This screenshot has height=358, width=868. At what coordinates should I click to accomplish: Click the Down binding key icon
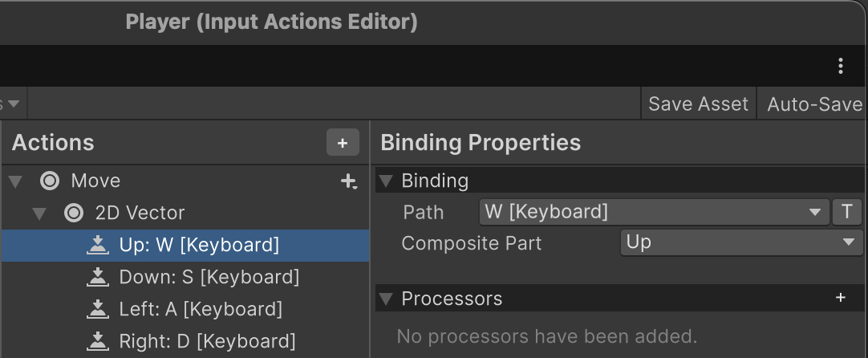point(98,277)
